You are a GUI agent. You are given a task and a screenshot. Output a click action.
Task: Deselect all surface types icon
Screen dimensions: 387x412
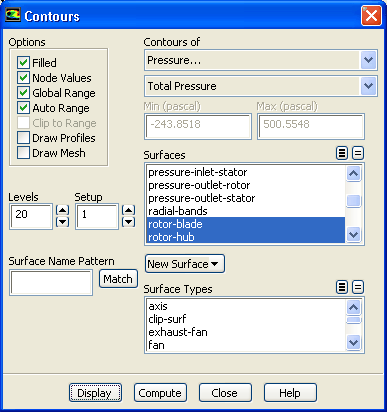(358, 287)
